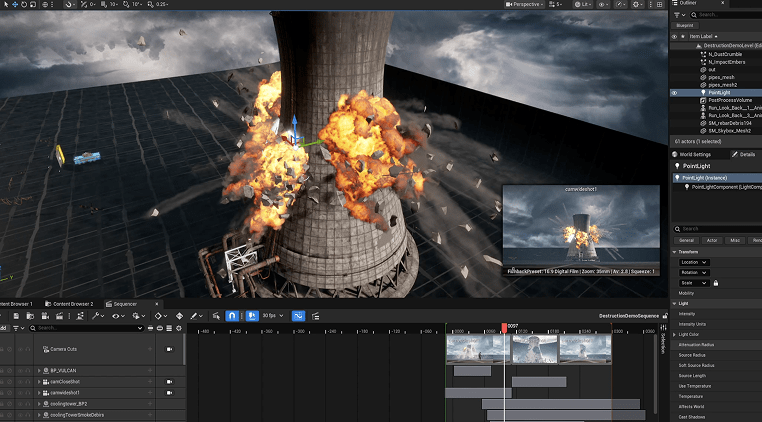Toggle the Scale lock icon
The image size is (762, 422).
(715, 283)
